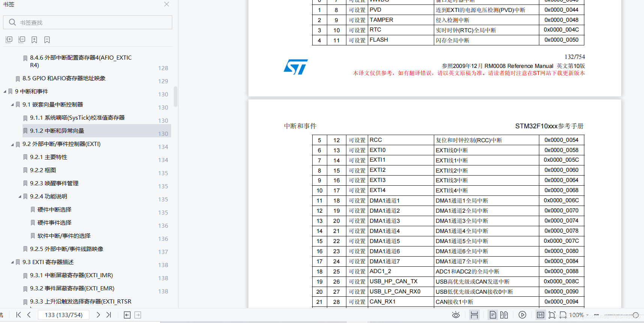Collapse all bookmarks icon

pos(22,40)
